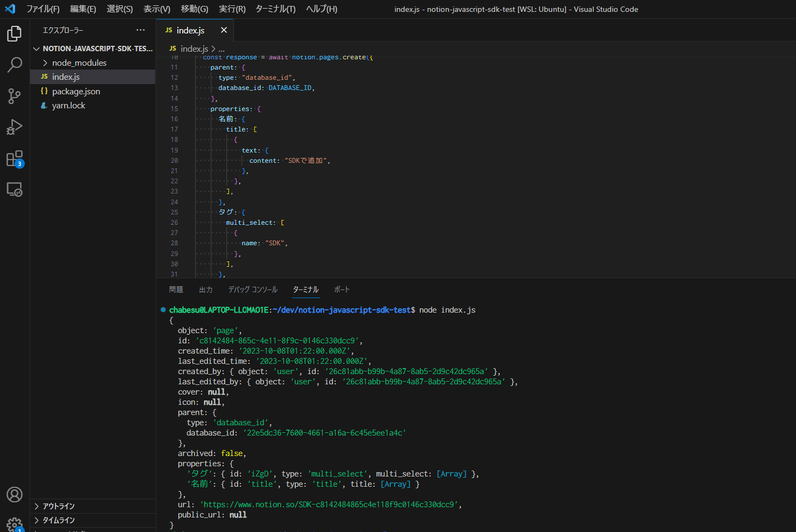Image resolution: width=796 pixels, height=532 pixels.
Task: Click terminal command node index.js
Action: (447, 310)
